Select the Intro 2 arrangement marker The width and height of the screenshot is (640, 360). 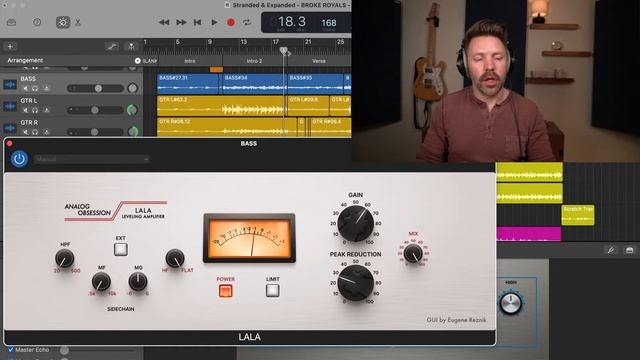(x=254, y=61)
